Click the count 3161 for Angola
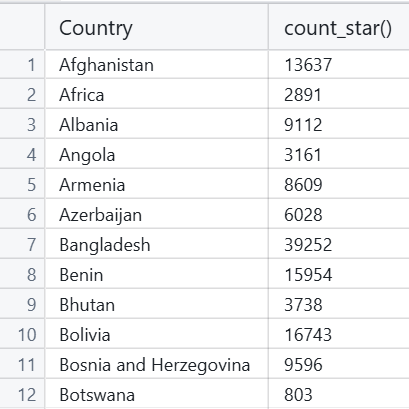Image resolution: width=409 pixels, height=409 pixels. click(339, 155)
